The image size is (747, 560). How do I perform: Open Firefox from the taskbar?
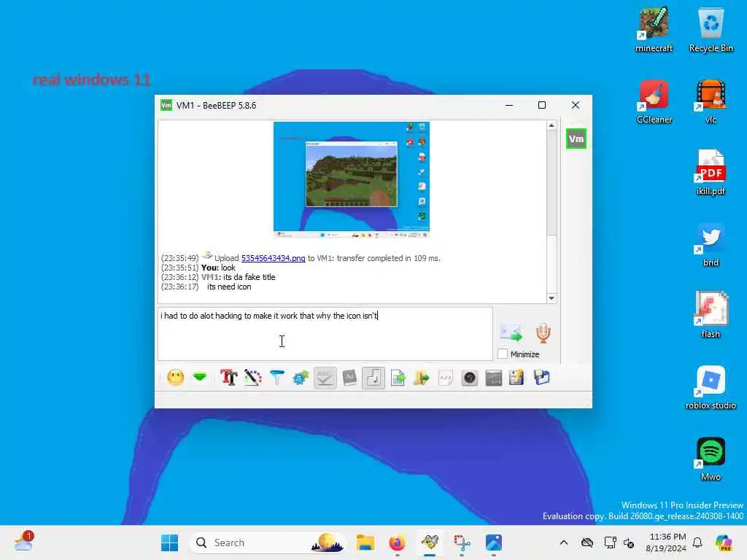pyautogui.click(x=398, y=542)
